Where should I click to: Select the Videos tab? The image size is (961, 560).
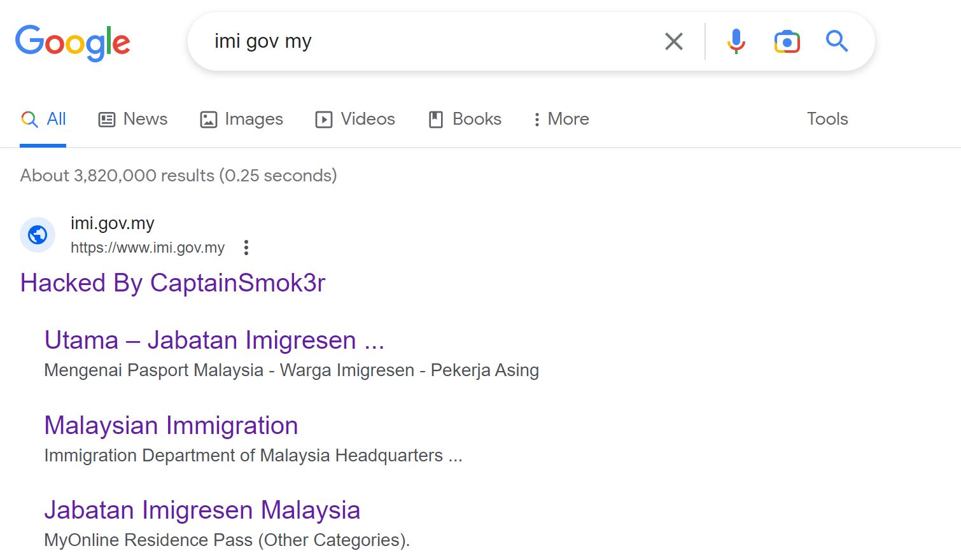point(355,119)
